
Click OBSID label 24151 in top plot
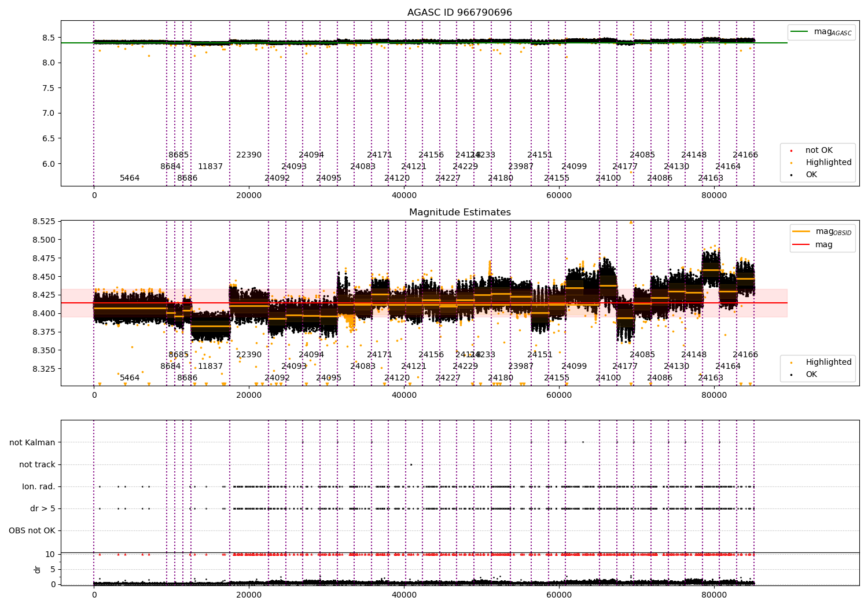tap(540, 155)
